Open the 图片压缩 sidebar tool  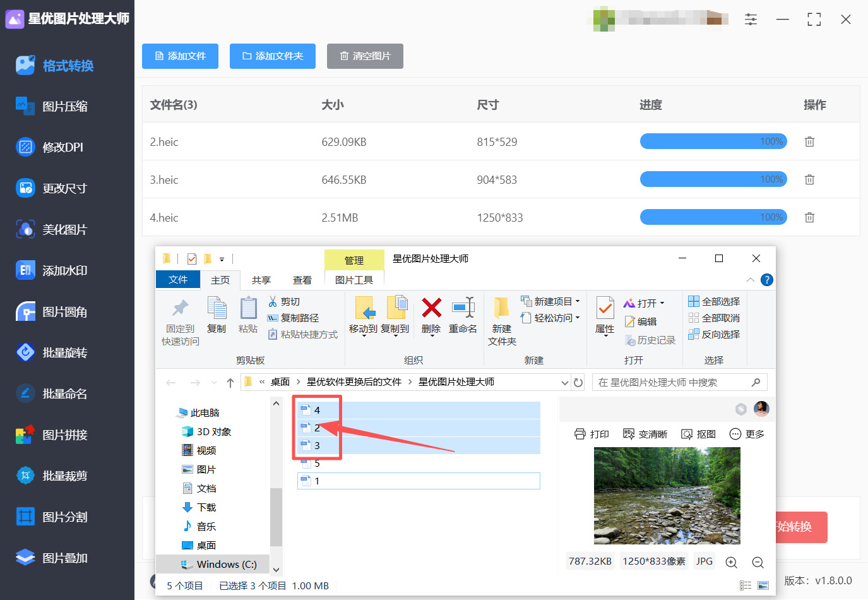click(x=52, y=107)
